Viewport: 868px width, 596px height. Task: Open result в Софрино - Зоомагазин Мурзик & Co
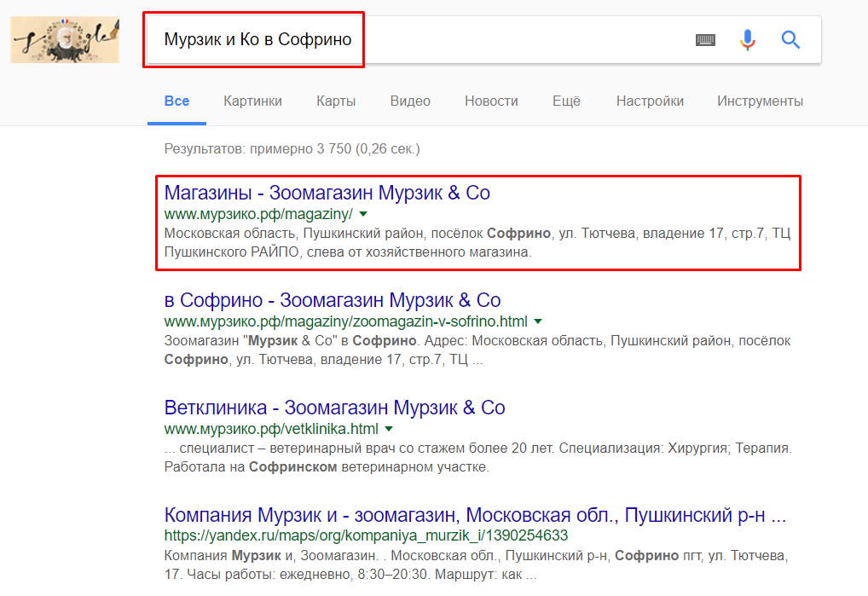pyautogui.click(x=333, y=301)
